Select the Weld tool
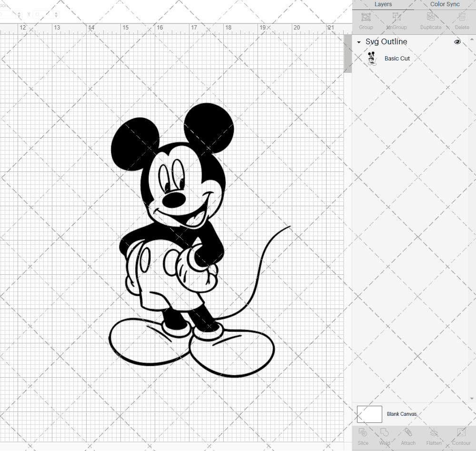 (x=384, y=432)
